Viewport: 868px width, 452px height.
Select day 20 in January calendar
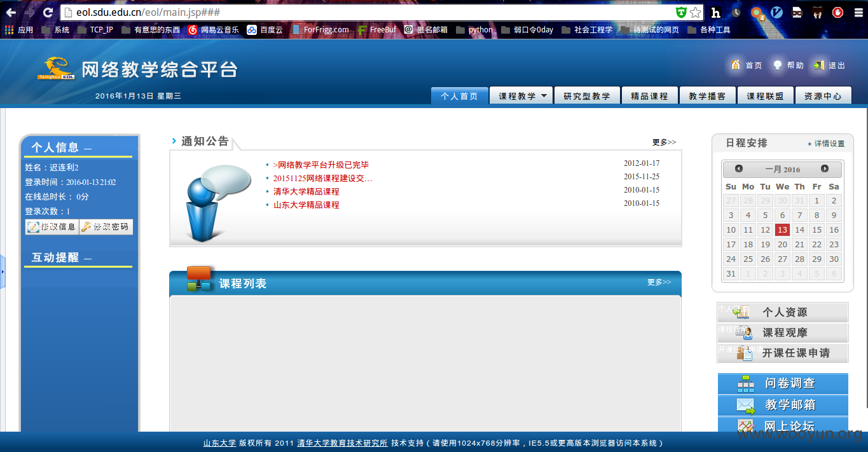[782, 245]
